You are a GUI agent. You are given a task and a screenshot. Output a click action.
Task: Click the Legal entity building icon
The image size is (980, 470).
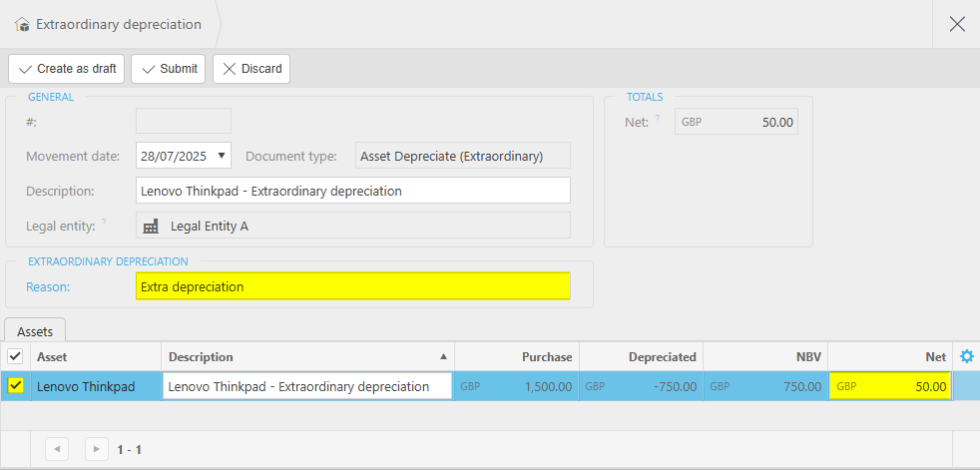151,226
